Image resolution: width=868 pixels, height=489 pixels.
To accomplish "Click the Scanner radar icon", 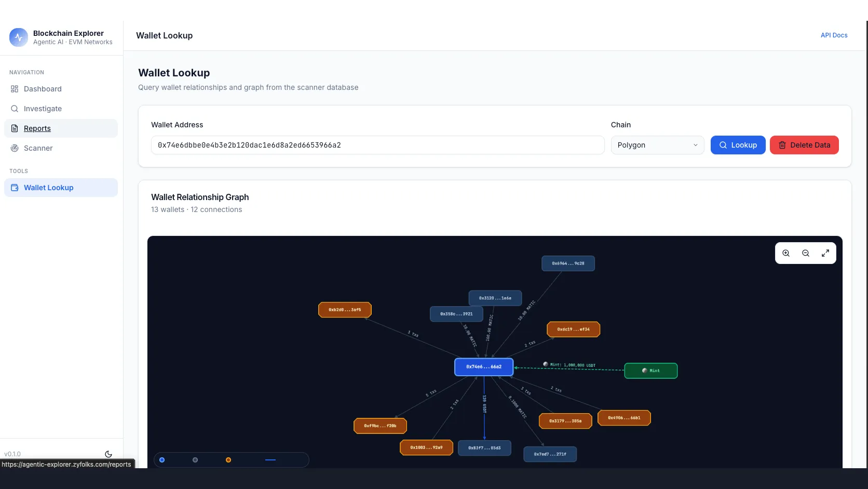I will point(15,148).
